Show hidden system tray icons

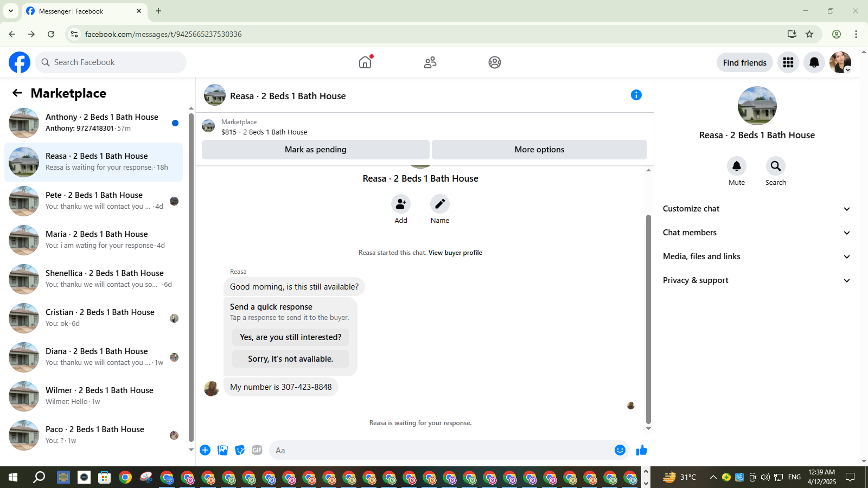713,477
